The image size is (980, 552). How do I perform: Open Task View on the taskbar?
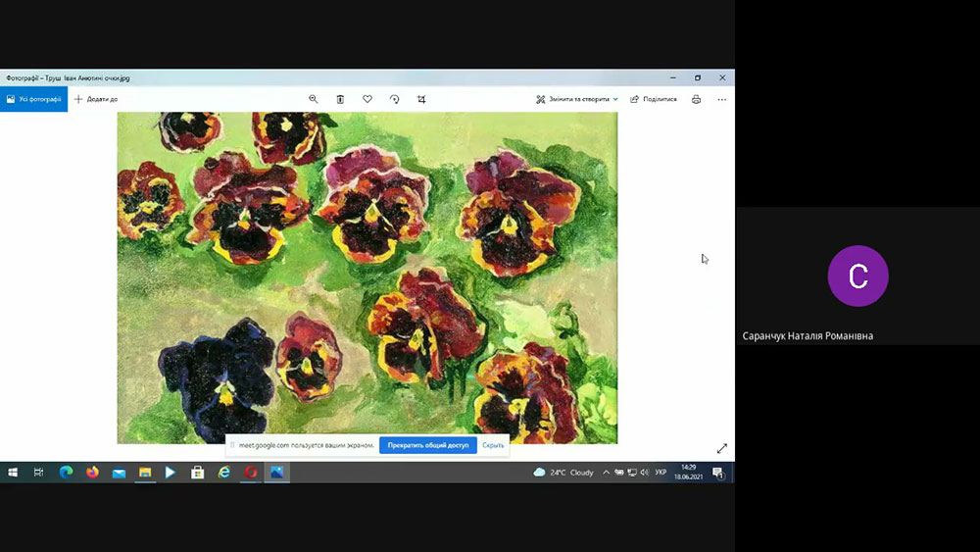pyautogui.click(x=39, y=472)
